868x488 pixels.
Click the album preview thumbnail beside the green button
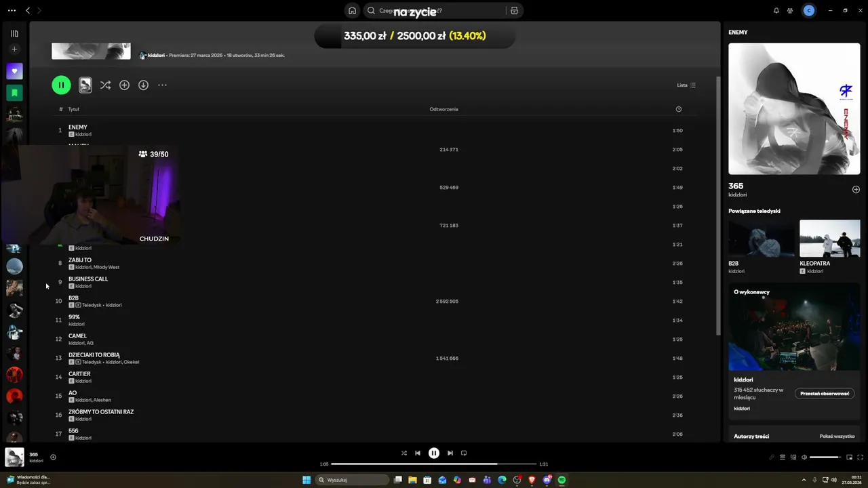click(85, 85)
